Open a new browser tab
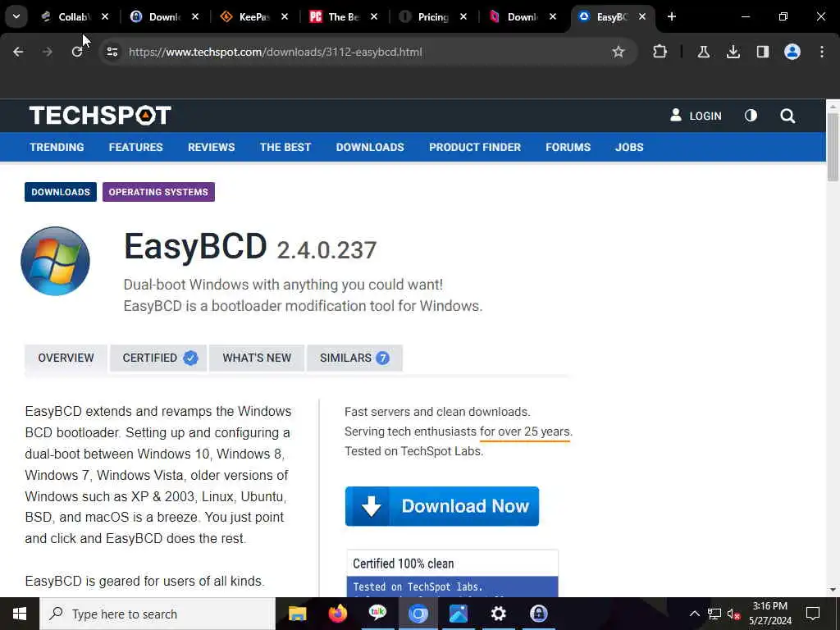Screen dimensions: 840x630 pyautogui.click(x=672, y=16)
